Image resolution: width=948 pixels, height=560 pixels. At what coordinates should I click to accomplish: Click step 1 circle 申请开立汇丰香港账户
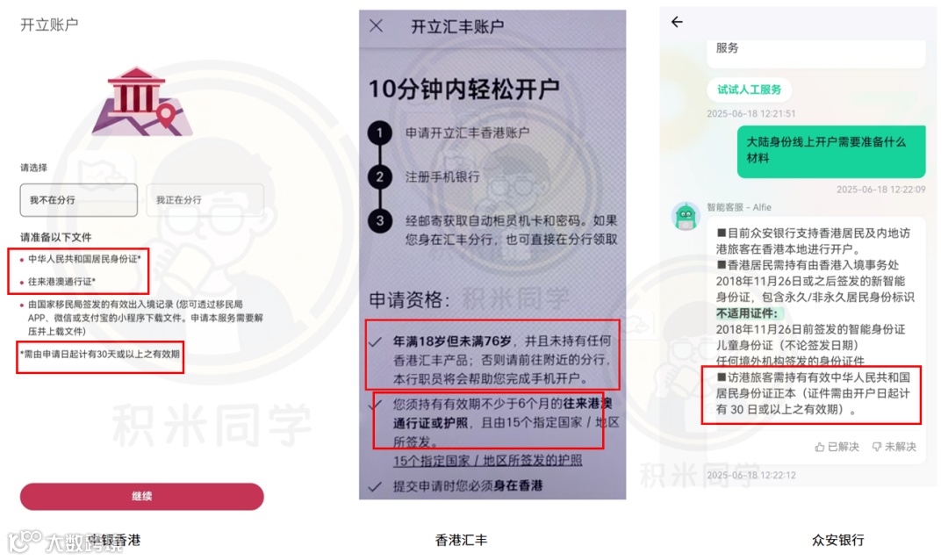click(380, 133)
